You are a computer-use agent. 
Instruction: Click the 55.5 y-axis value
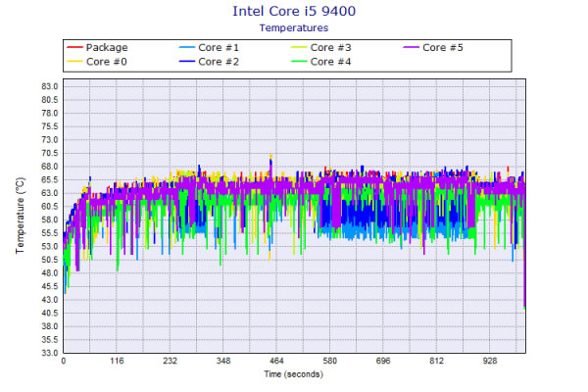[50, 233]
